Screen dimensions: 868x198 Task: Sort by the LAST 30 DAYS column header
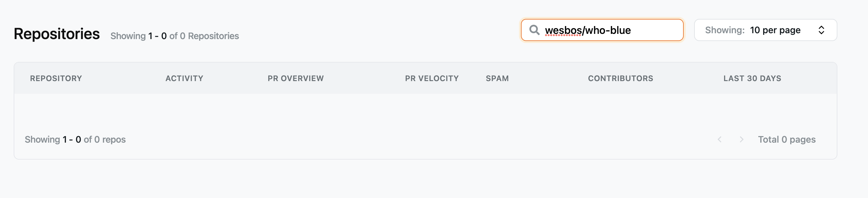(x=752, y=78)
